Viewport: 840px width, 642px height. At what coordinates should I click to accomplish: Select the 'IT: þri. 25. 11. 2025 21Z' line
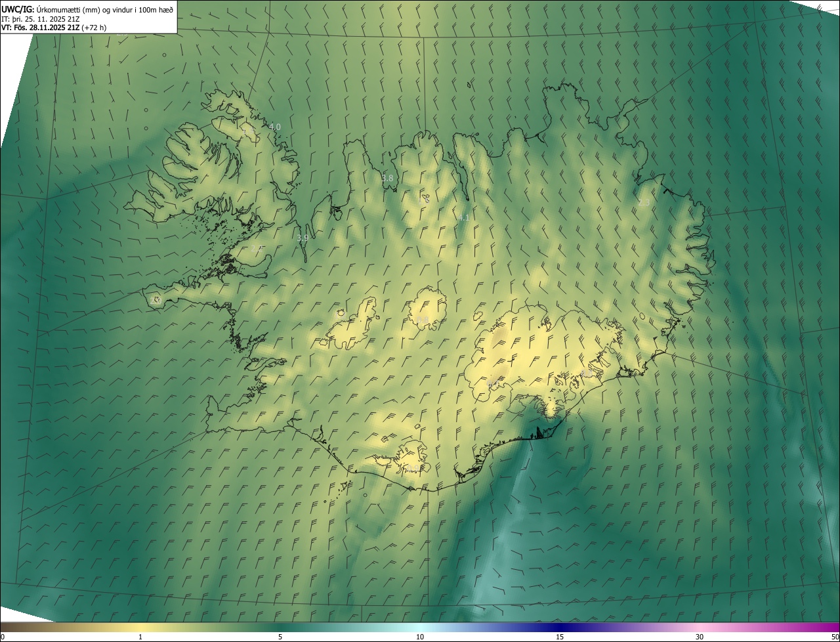41,19
